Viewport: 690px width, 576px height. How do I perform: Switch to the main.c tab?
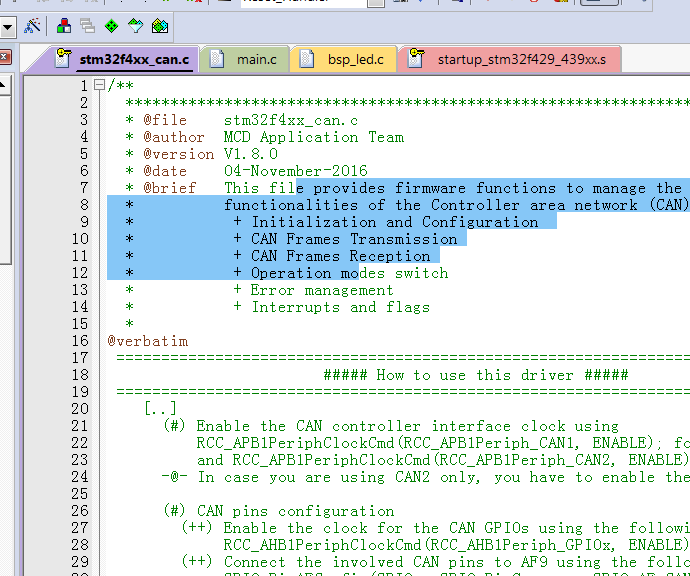[256, 59]
